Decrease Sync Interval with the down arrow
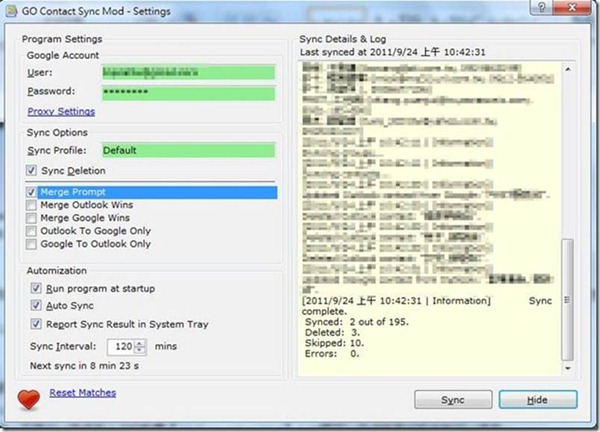The height and width of the screenshot is (432, 600). (x=140, y=350)
